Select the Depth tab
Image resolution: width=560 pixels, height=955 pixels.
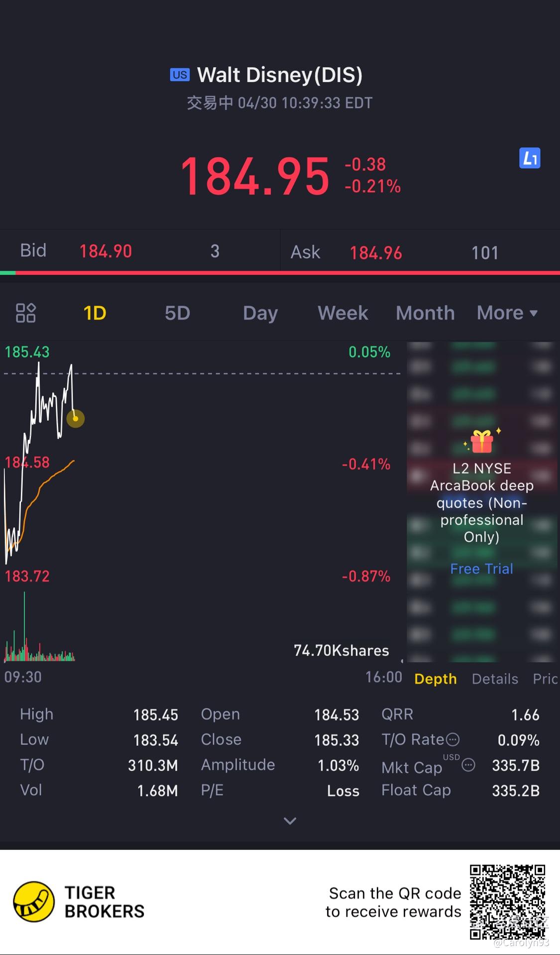click(436, 679)
